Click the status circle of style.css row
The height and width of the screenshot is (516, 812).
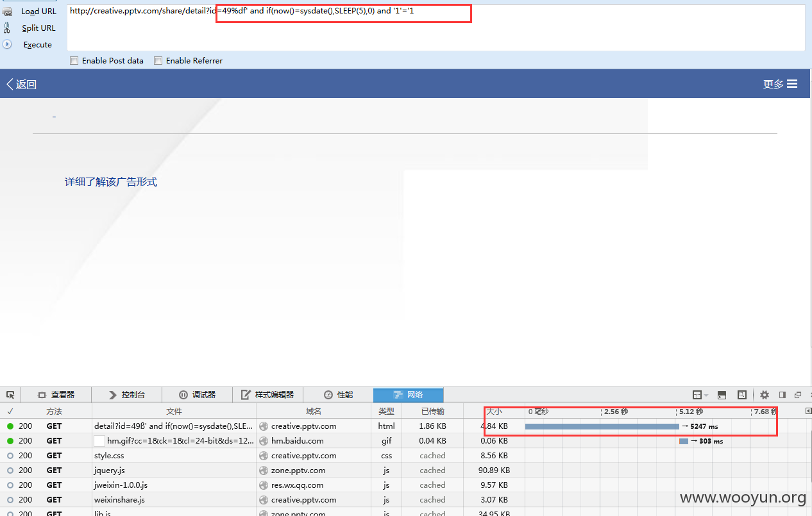point(10,456)
